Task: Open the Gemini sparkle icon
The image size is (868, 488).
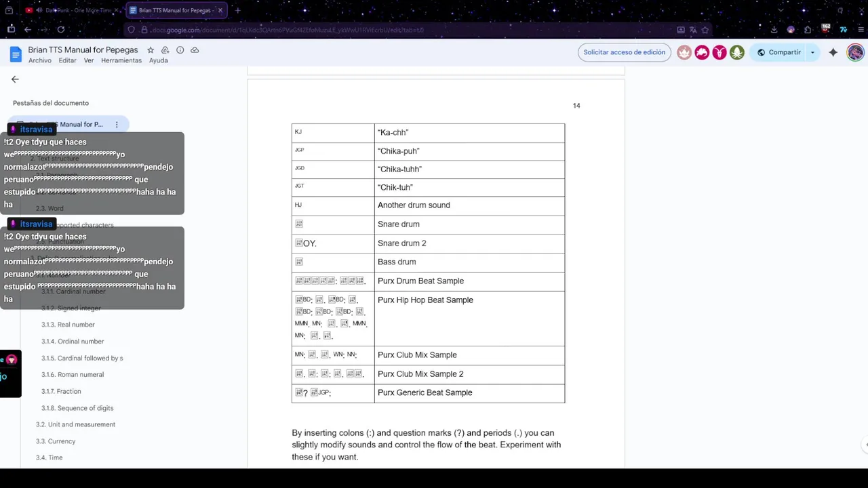Action: (x=833, y=52)
